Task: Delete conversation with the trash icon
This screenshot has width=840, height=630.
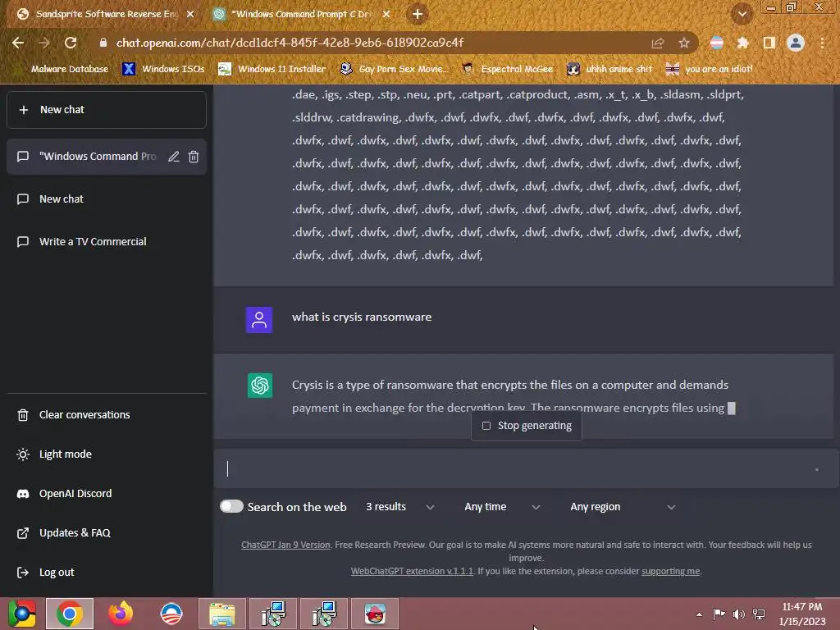Action: coord(194,157)
